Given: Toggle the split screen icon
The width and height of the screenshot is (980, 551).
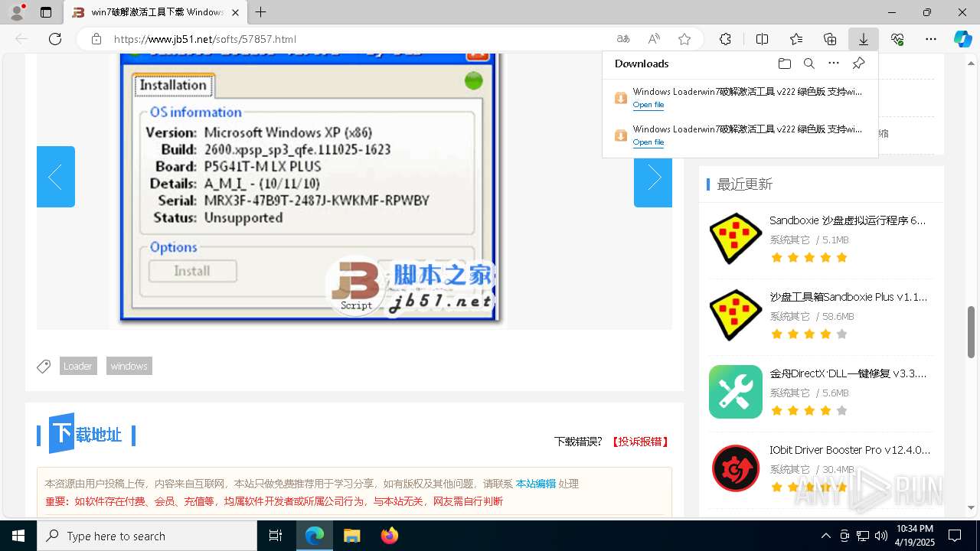Looking at the screenshot, I should [x=762, y=39].
